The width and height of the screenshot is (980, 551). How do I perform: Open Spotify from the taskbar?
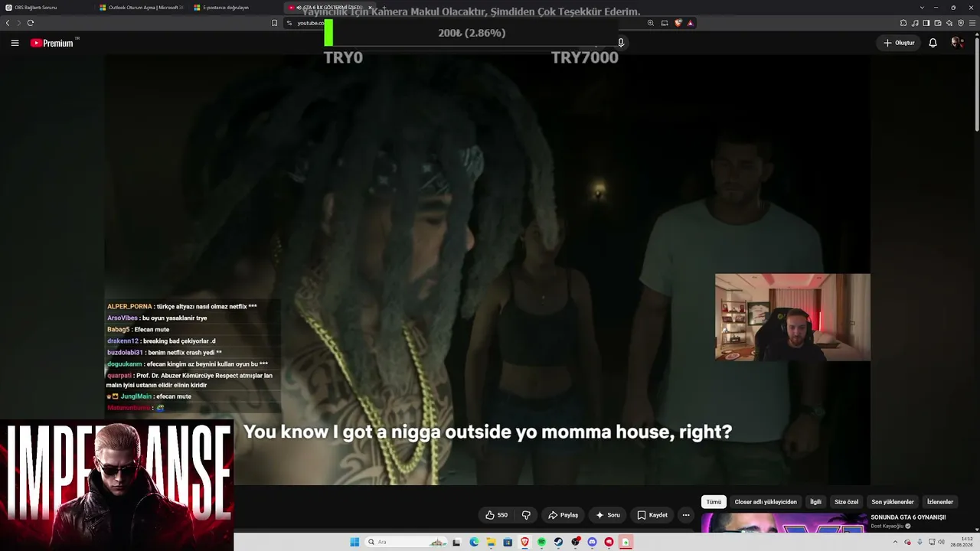(x=541, y=542)
